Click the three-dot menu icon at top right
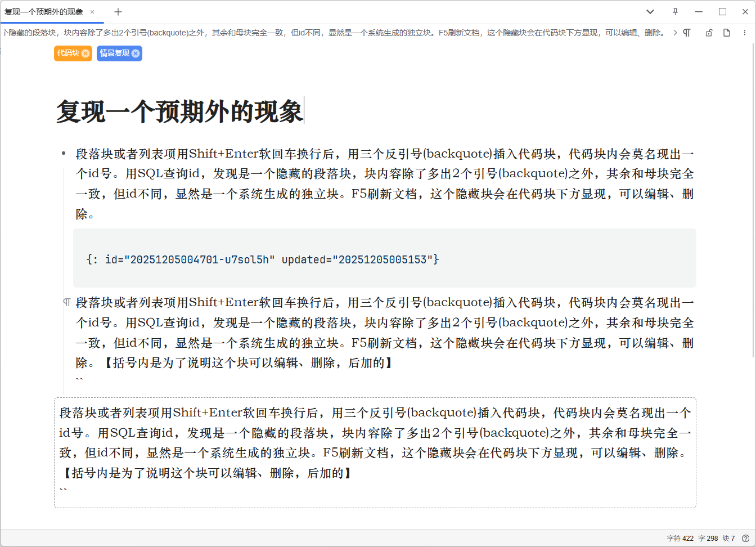The image size is (756, 547). click(745, 33)
